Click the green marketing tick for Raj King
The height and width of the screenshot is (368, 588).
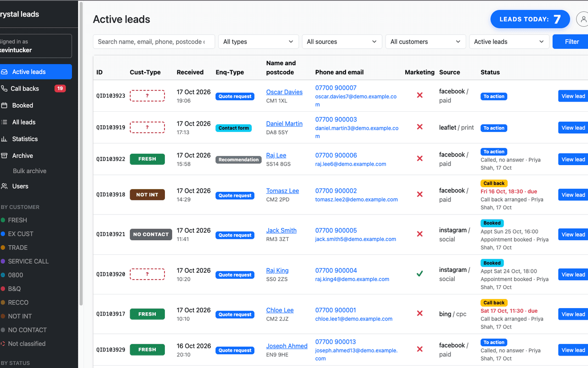click(419, 274)
